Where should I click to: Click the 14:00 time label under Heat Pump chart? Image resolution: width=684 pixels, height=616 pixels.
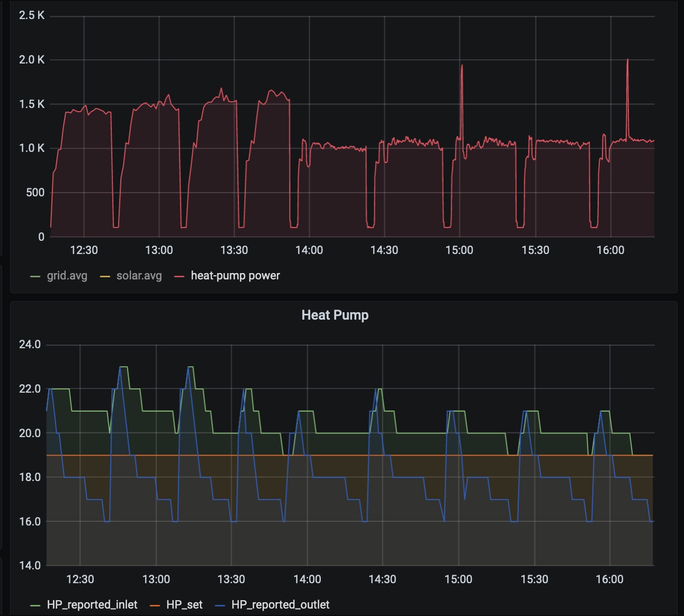click(x=307, y=579)
